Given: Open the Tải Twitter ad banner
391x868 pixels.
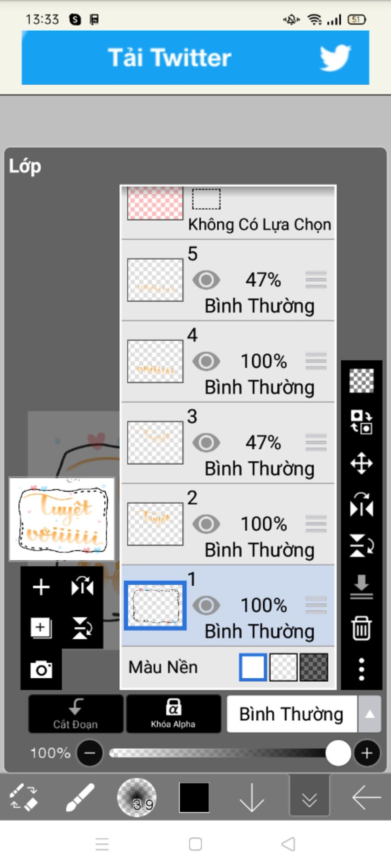Looking at the screenshot, I should [195, 58].
